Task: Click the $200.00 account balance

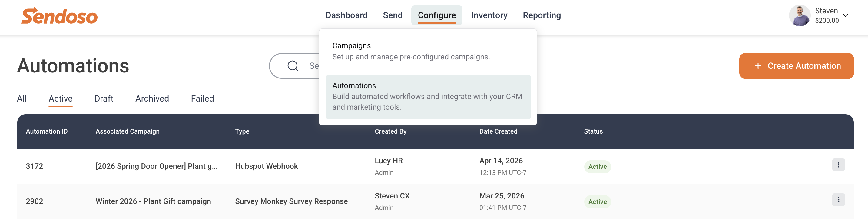Action: point(827,21)
